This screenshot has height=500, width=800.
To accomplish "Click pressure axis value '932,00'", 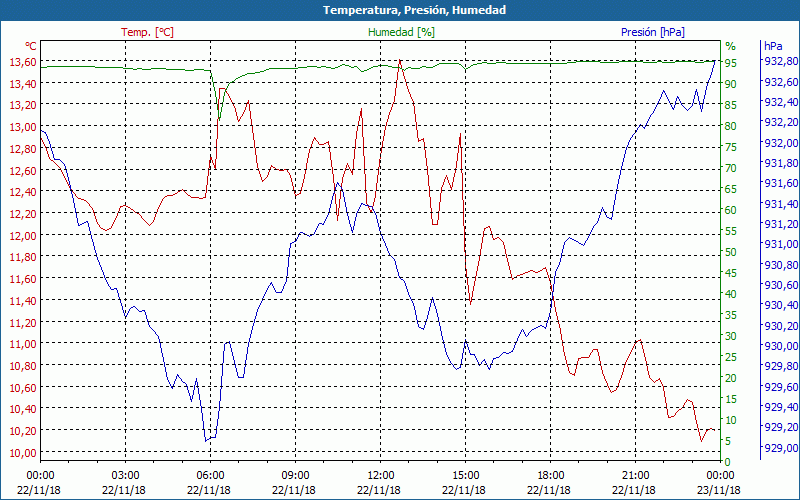I will [x=780, y=142].
